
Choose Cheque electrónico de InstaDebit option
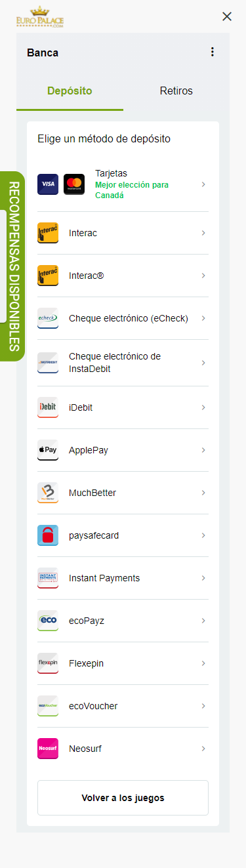click(x=123, y=363)
